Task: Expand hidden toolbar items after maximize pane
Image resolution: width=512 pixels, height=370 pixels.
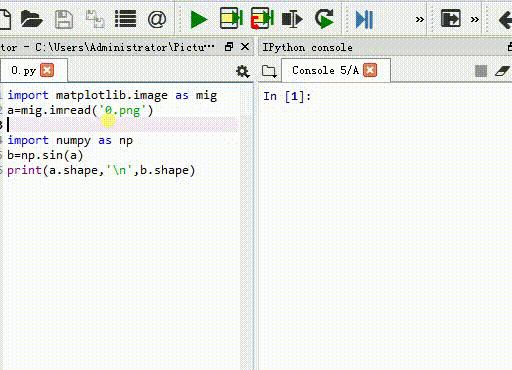Action: [x=475, y=19]
